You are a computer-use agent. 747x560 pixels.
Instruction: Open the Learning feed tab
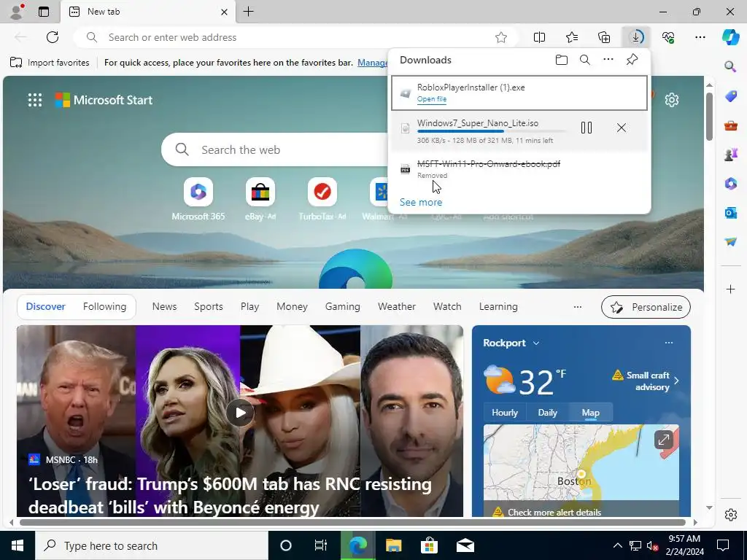tap(498, 307)
